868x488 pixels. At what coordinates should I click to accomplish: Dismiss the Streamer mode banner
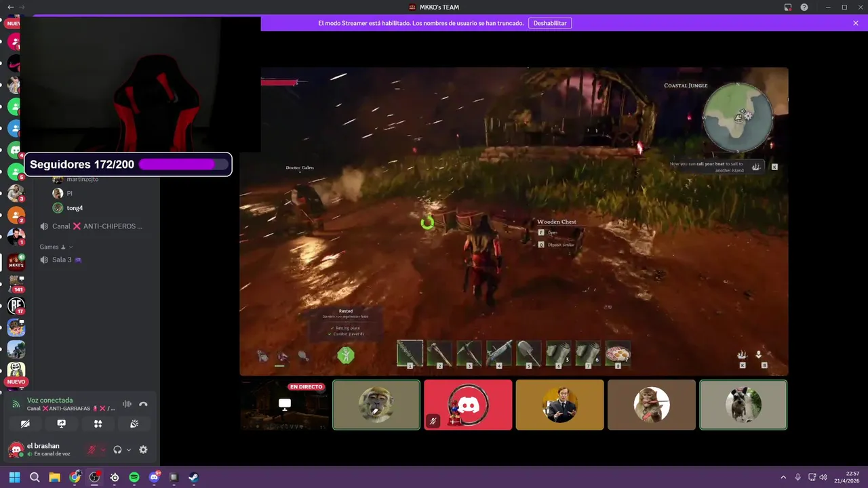[x=856, y=23]
